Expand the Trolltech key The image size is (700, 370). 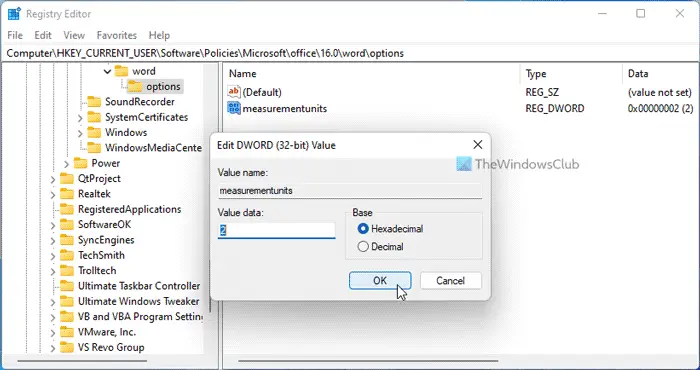53,271
